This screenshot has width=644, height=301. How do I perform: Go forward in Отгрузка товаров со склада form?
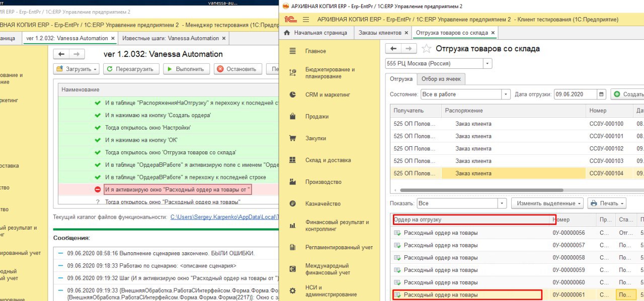pos(409,49)
